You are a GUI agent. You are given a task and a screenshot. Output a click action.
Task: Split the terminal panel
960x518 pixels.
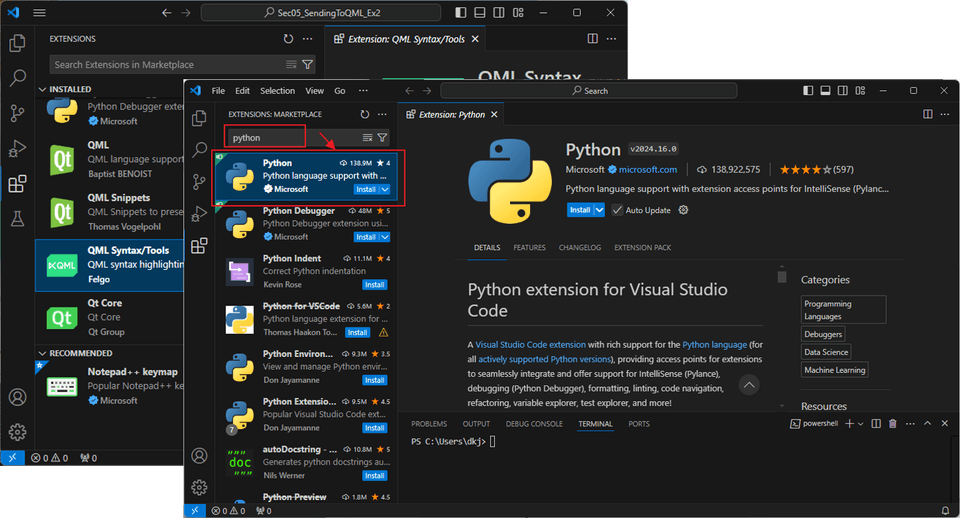coord(876,423)
